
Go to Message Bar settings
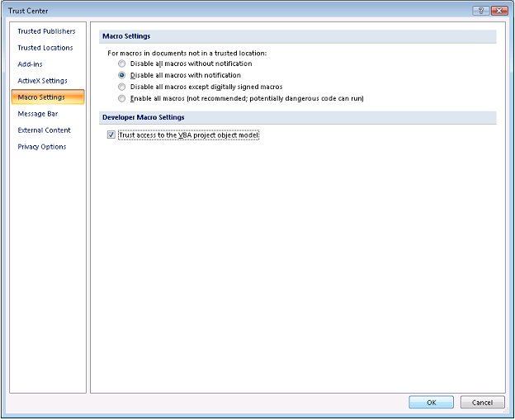[x=37, y=114]
